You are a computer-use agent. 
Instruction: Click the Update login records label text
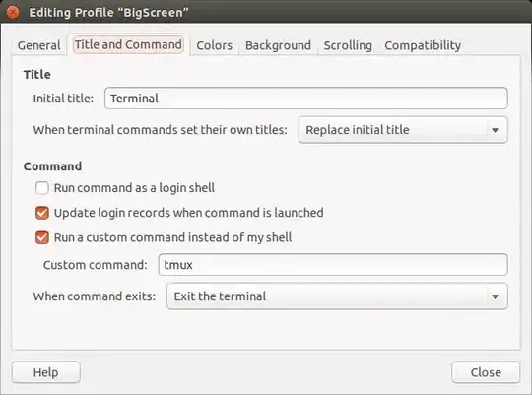coord(188,213)
